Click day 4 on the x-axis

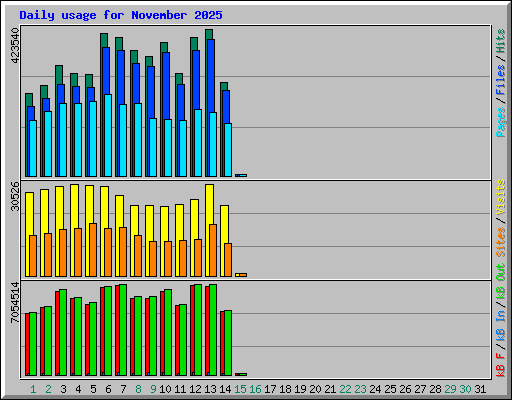78,389
